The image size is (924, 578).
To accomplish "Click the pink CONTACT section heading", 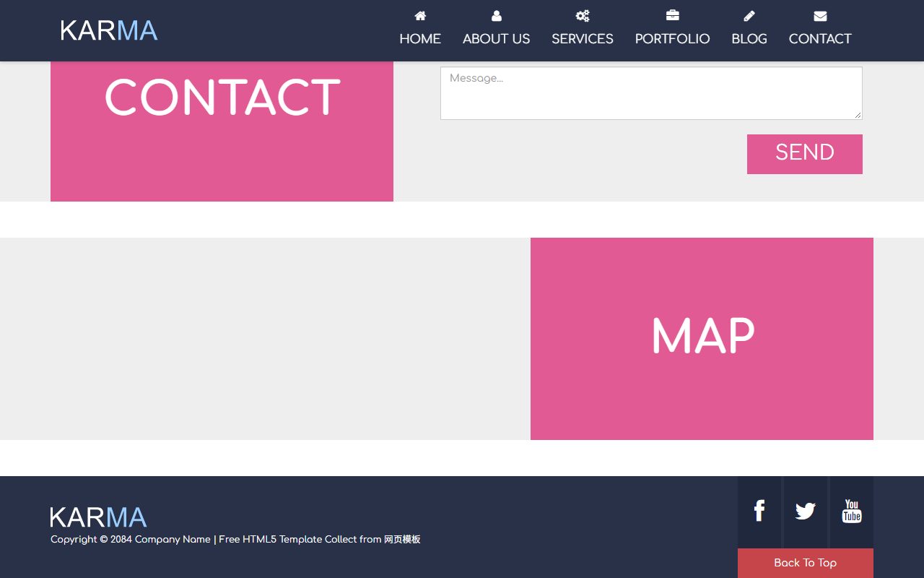I will click(x=222, y=98).
